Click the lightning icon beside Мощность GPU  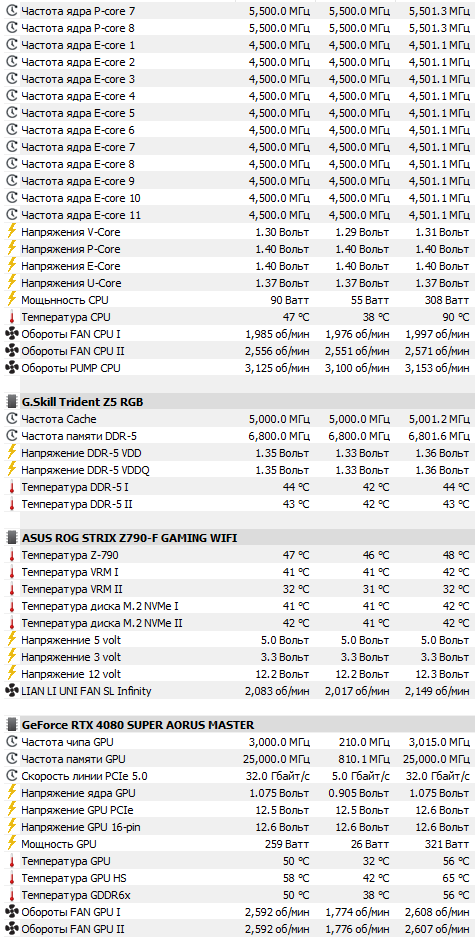(x=11, y=844)
